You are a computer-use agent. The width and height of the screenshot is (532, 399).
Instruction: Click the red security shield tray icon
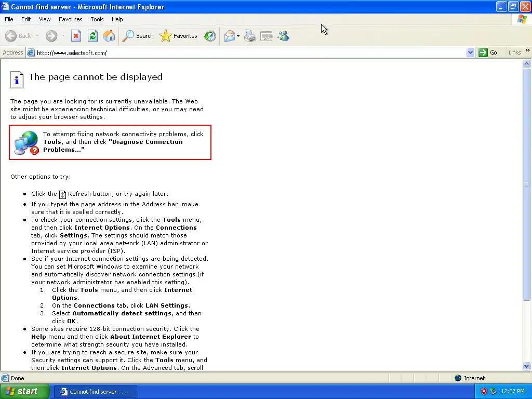click(484, 391)
